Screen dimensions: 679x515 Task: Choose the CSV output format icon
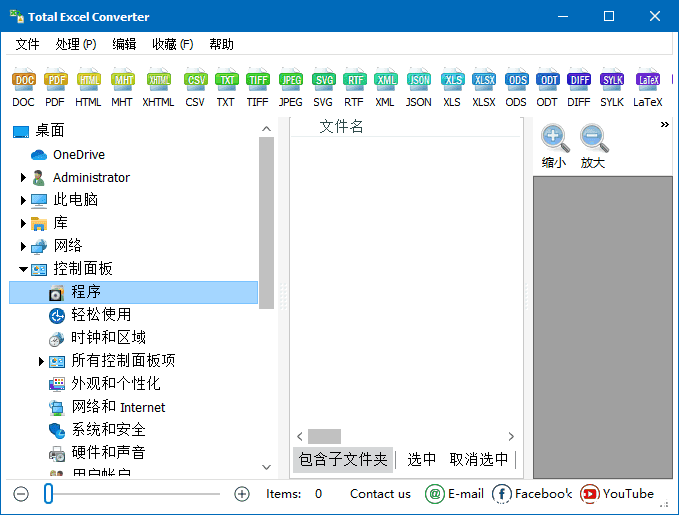click(197, 86)
